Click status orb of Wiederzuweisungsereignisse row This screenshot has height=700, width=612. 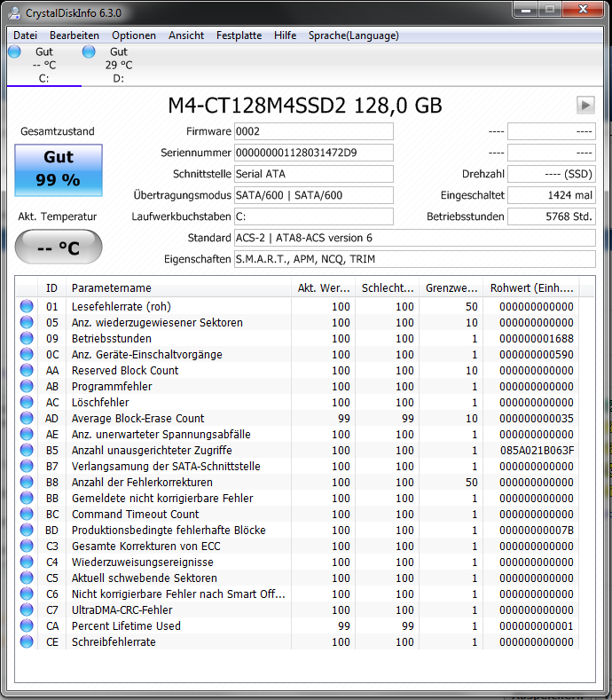coord(27,562)
